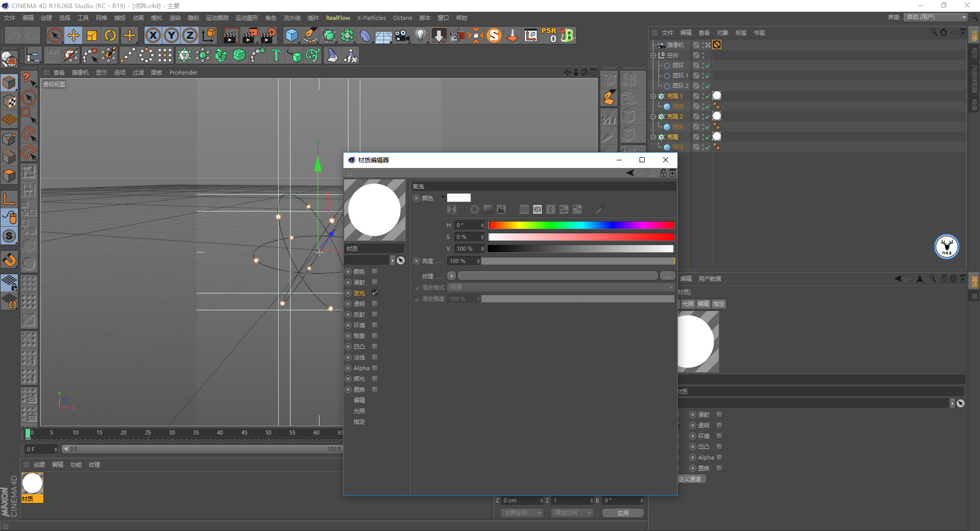
Task: Toggle the X axis lock icon
Action: pyautogui.click(x=153, y=35)
